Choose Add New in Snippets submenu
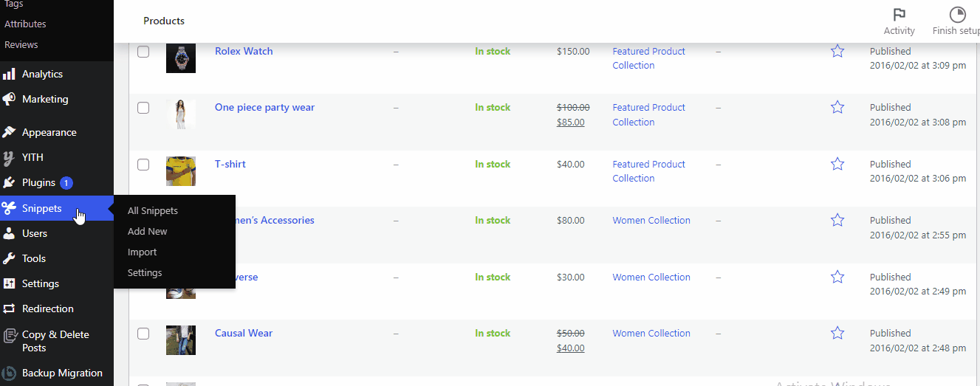Viewport: 980px width, 386px height. pyautogui.click(x=148, y=231)
